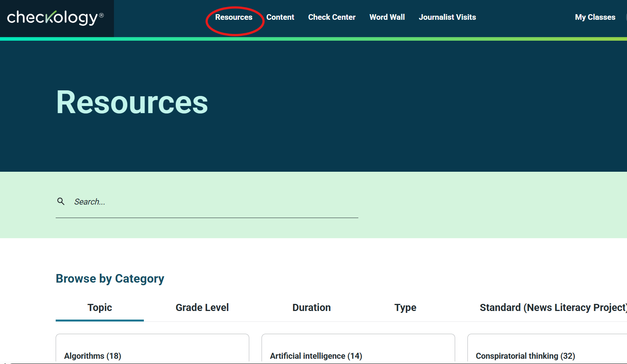Viewport: 627px width, 364px height.
Task: Open the Conspiratorial thinking (32) card
Action: (x=547, y=349)
